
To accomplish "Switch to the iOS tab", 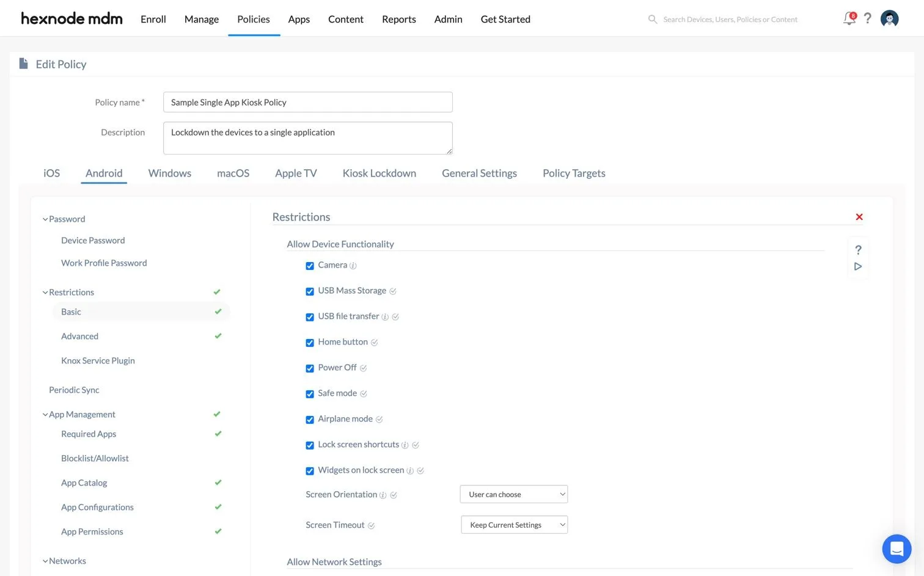I will point(52,173).
